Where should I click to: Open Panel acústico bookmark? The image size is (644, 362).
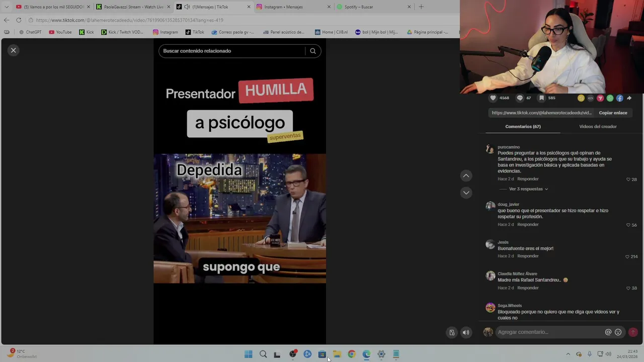click(x=284, y=32)
